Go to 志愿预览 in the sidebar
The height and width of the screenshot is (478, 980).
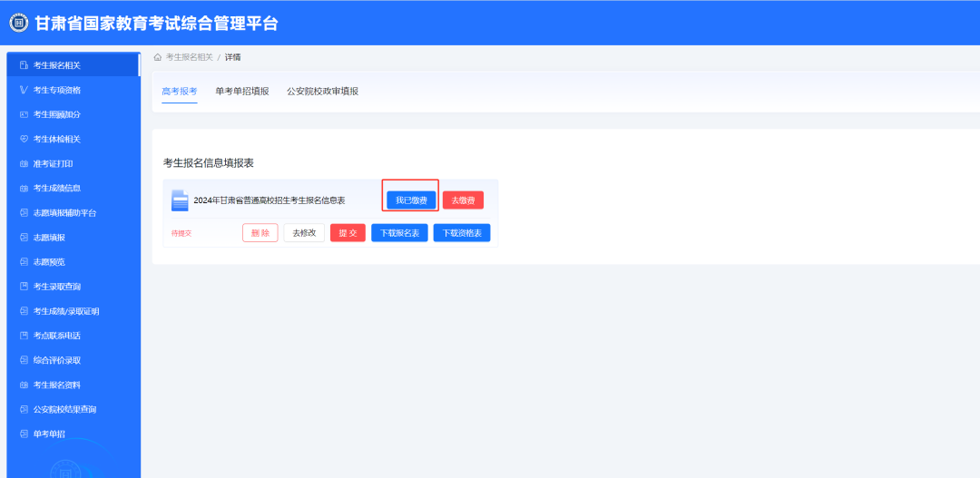(73, 262)
